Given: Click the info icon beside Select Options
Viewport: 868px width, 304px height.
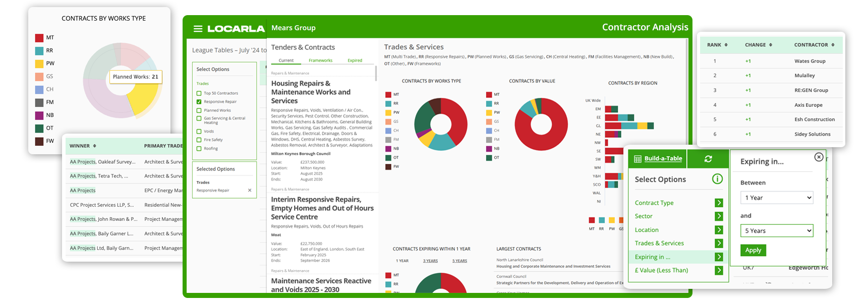Looking at the screenshot, I should pos(717,179).
